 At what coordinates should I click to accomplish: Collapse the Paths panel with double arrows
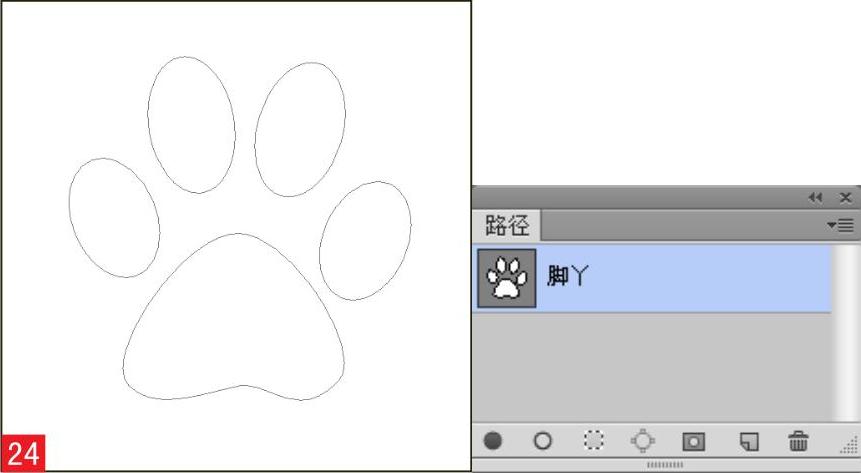pos(815,198)
